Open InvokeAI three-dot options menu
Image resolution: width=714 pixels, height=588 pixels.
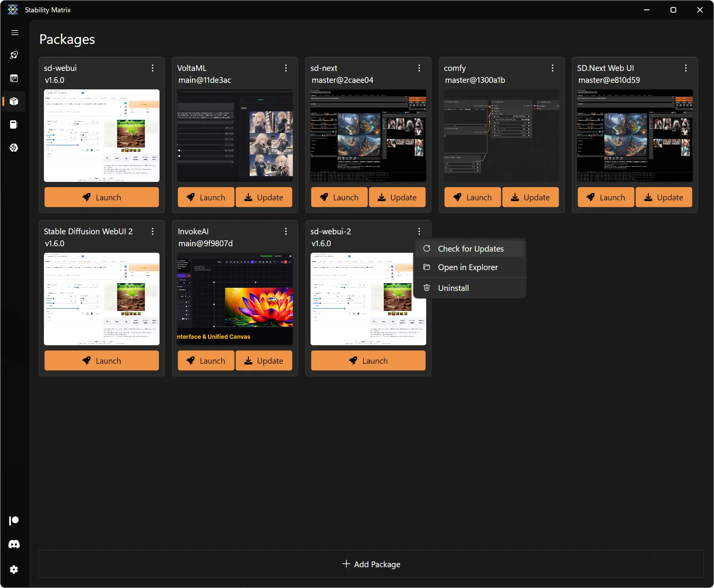pyautogui.click(x=286, y=232)
